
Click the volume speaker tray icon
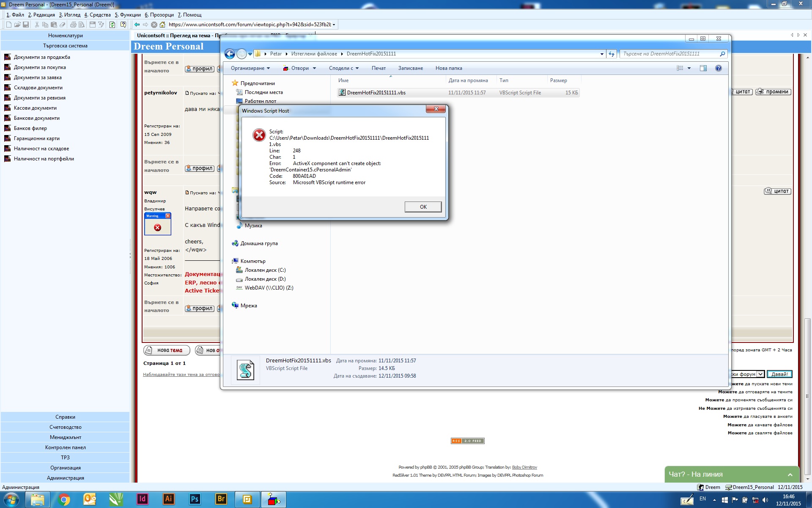[x=765, y=500]
